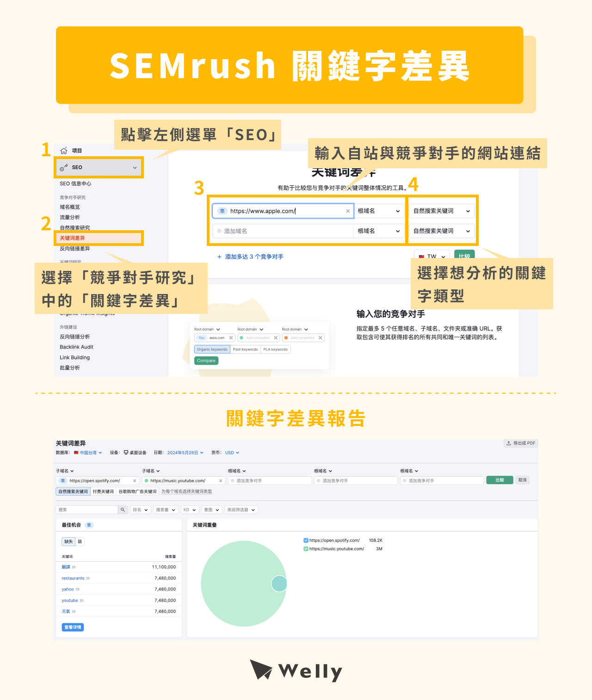Select the 谷歌购物广告关键词 tab

click(137, 491)
